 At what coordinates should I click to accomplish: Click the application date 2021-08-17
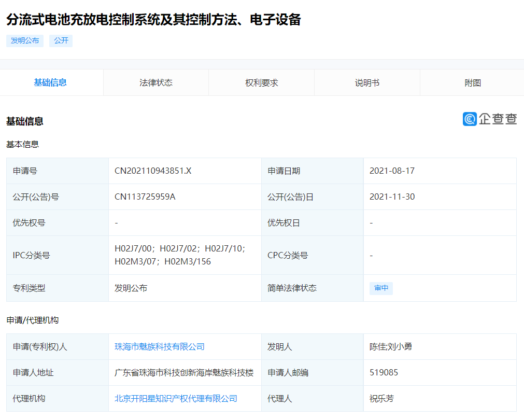point(392,171)
